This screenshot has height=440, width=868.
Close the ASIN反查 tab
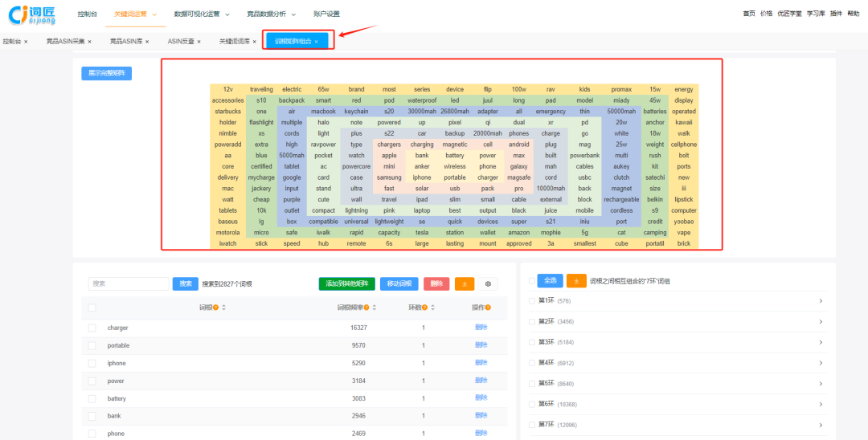(x=199, y=42)
